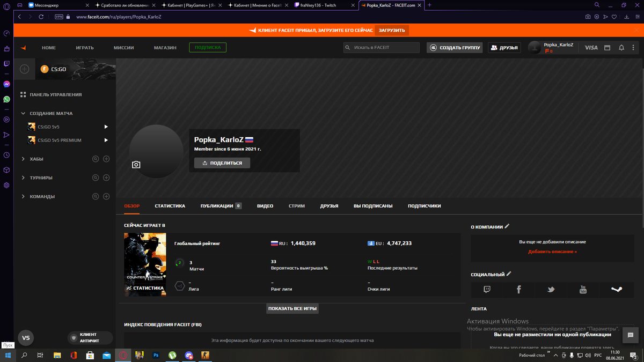The height and width of the screenshot is (362, 644).
Task: Click the Искать в FACEIT search field
Action: coord(382,48)
